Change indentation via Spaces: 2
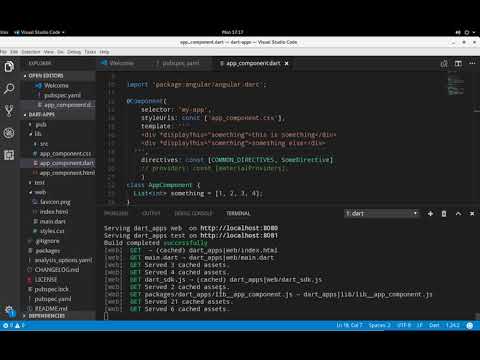 coord(379,325)
